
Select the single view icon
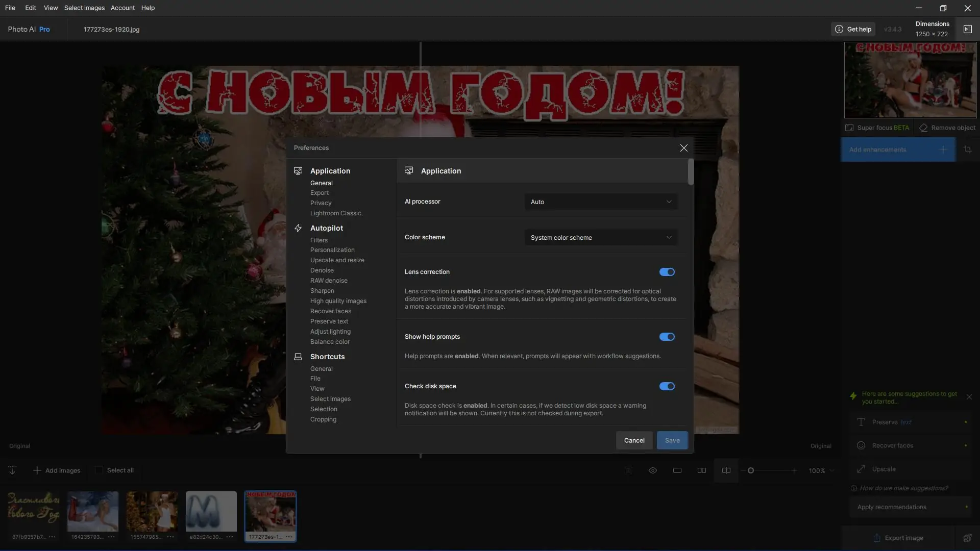click(677, 470)
